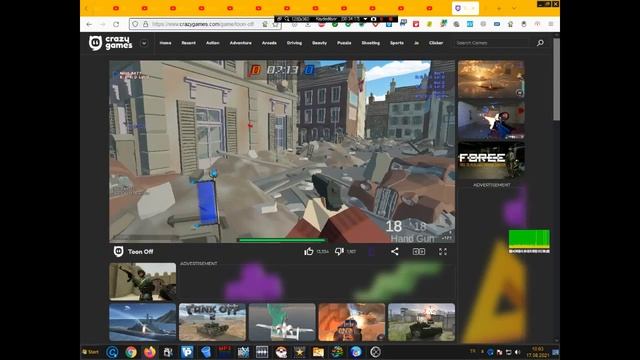Open the Action category

(213, 43)
